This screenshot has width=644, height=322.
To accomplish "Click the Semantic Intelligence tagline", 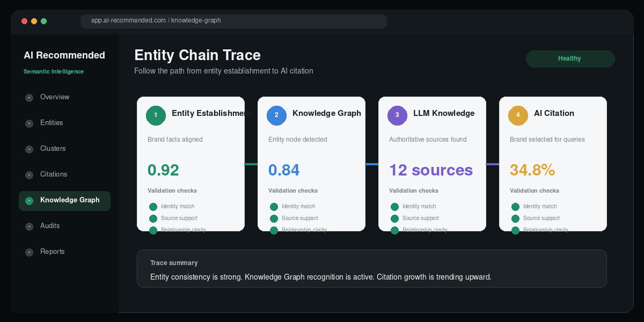I will click(x=54, y=71).
